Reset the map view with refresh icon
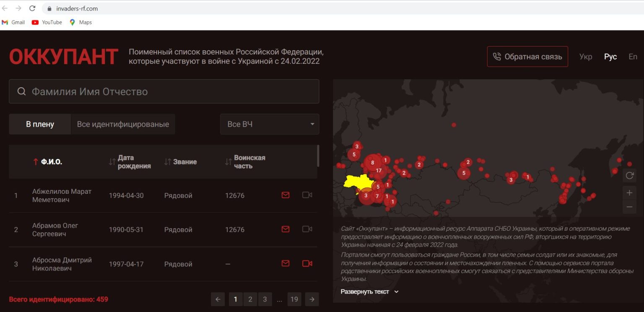Image resolution: width=644 pixels, height=312 pixels. point(629,176)
